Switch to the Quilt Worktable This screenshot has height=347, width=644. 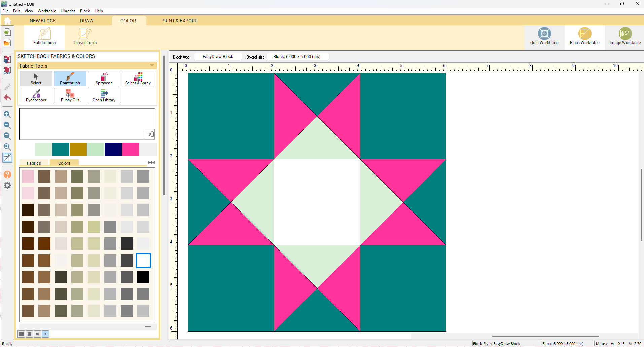pos(544,37)
